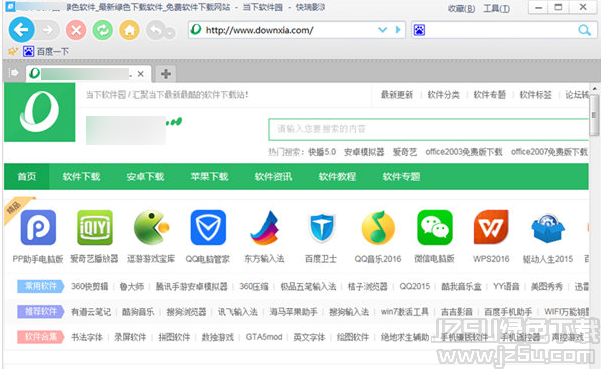Screen dimensions: 601x369
Task: Open the 收藏(B) menu
Action: [x=461, y=8]
